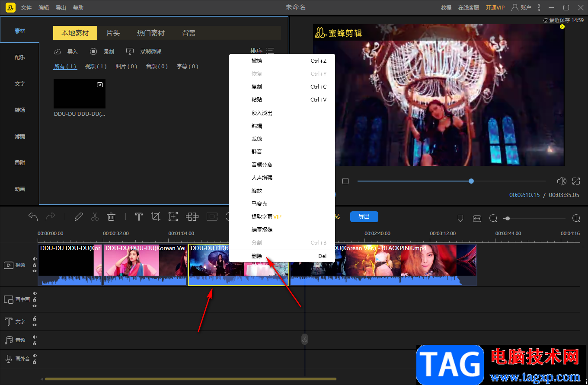Mute the 音频 audio track
588x385 pixels.
(35, 337)
